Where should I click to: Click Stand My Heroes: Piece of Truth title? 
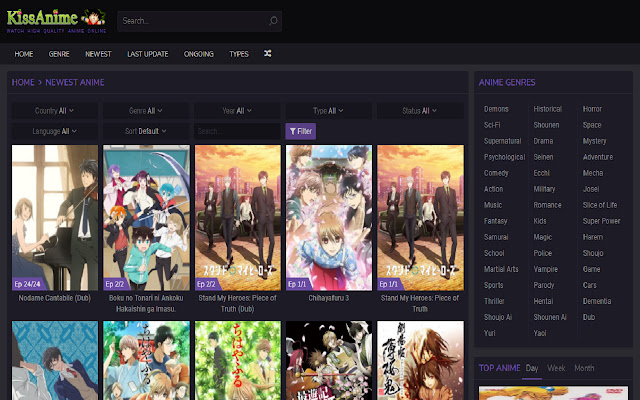420,303
